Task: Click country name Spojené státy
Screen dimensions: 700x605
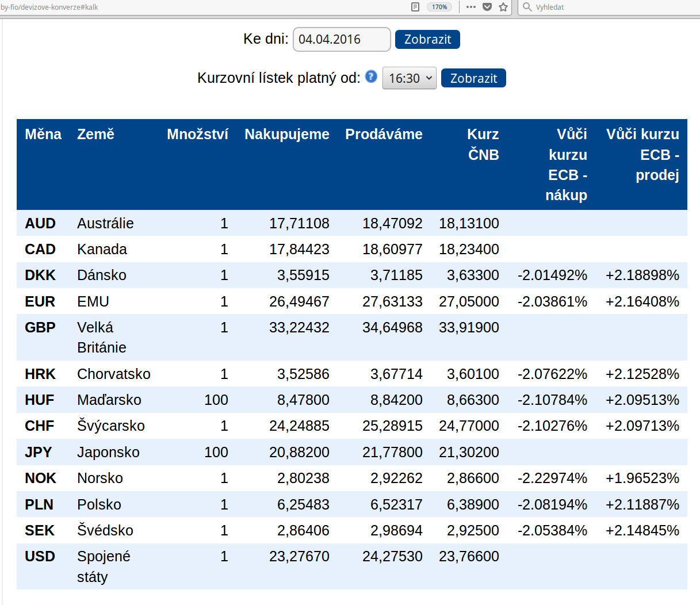Action: click(104, 566)
